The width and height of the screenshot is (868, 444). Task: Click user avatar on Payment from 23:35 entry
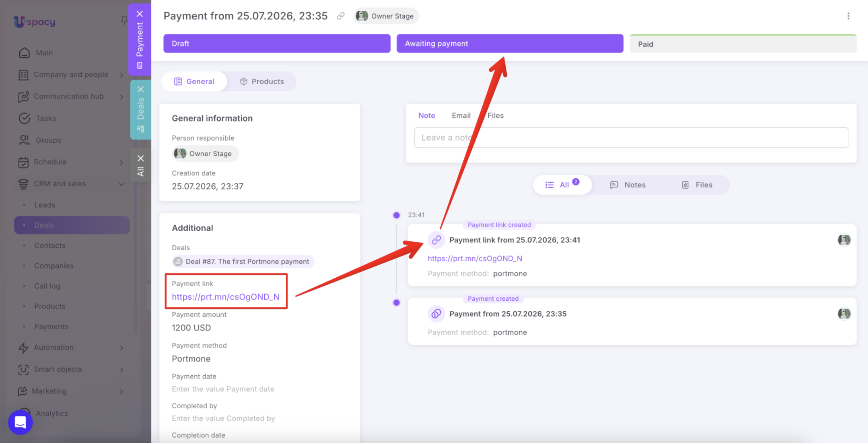pos(844,314)
